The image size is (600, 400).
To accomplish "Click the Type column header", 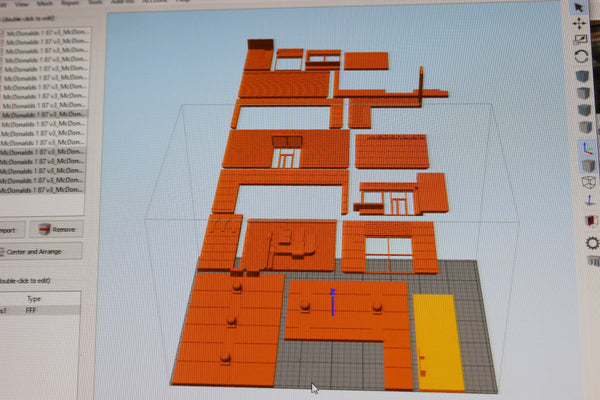I will 34,298.
